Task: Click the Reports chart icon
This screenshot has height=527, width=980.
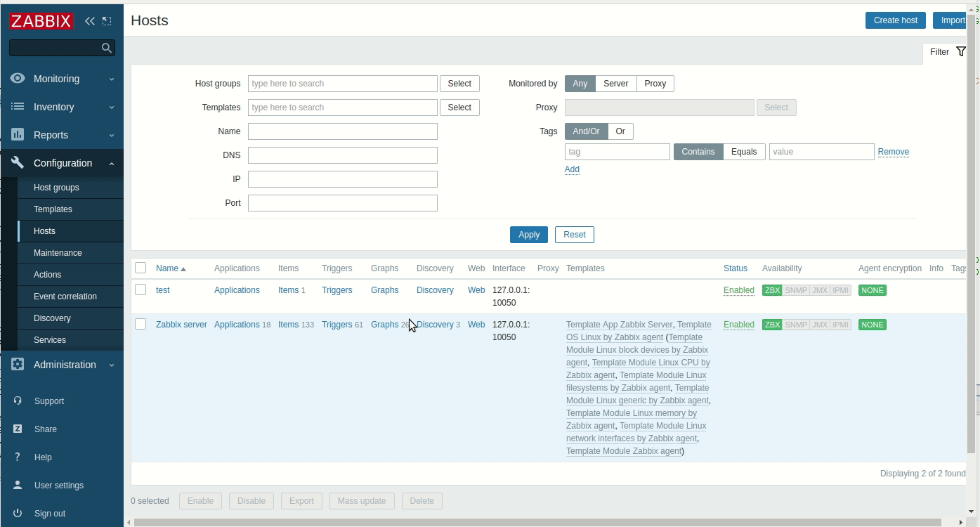Action: click(x=18, y=135)
